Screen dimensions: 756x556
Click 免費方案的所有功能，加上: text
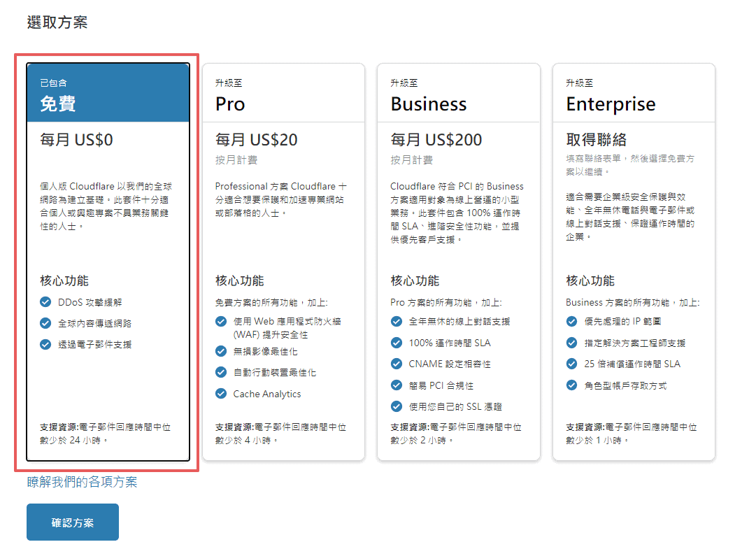coord(271,302)
